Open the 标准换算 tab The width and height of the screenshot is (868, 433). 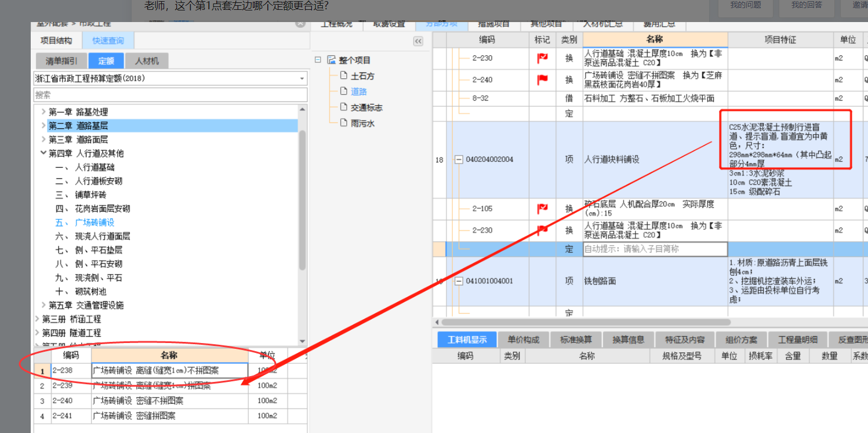[576, 340]
